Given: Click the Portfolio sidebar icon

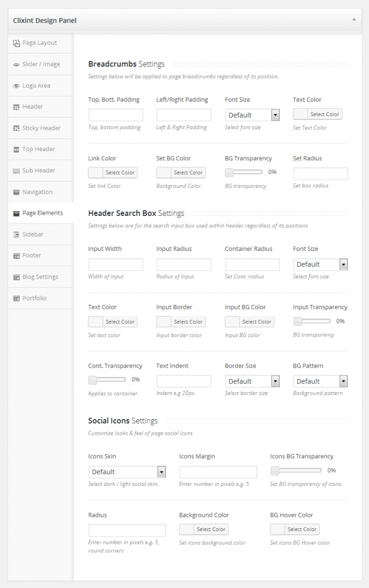Looking at the screenshot, I should pyautogui.click(x=17, y=299).
